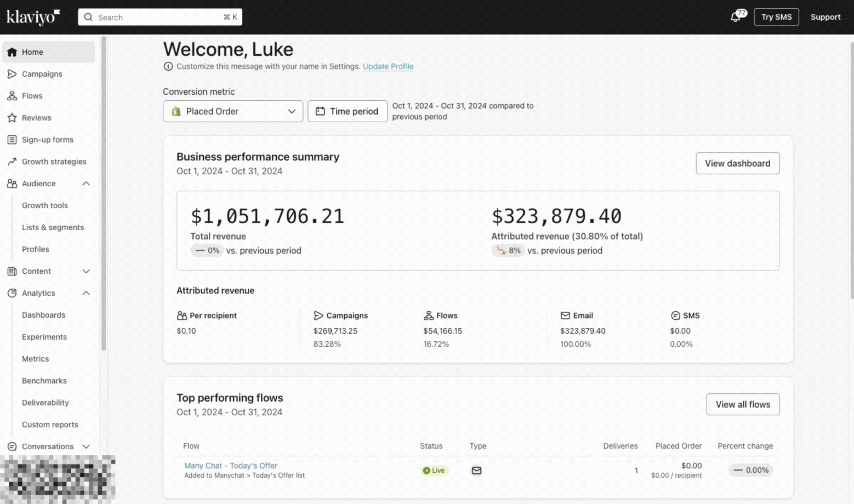Click the Per recipient people icon
Viewport: 854px width, 504px height.
182,316
